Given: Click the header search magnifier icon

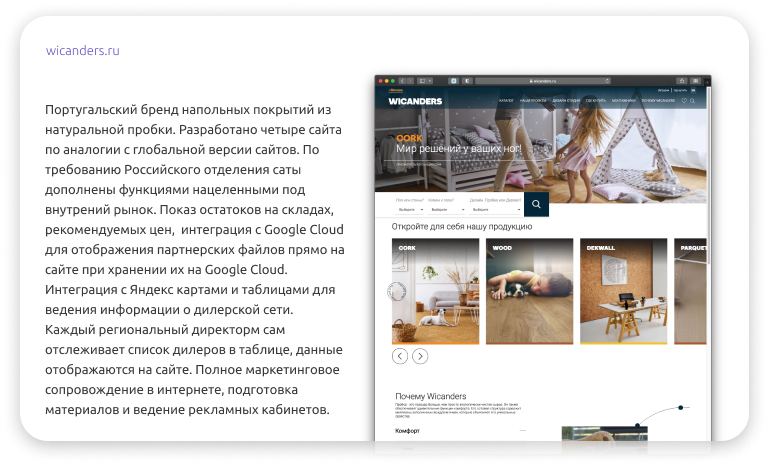Looking at the screenshot, I should point(692,101).
